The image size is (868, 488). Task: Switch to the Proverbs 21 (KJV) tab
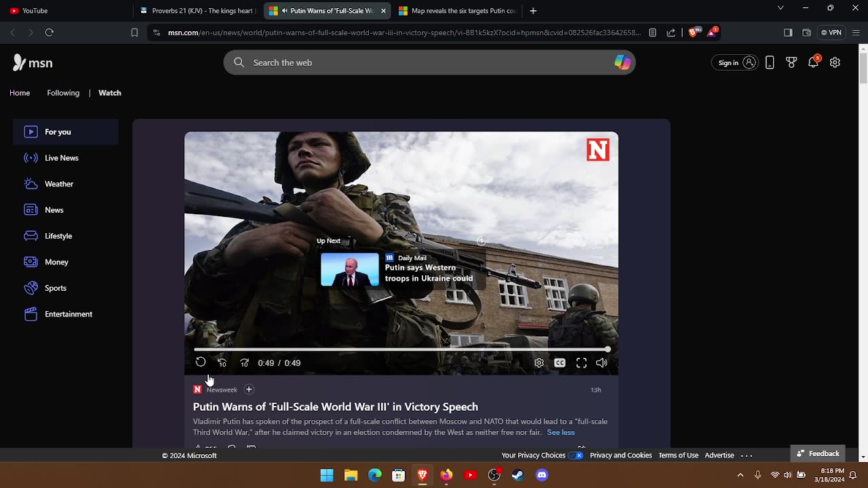[197, 11]
